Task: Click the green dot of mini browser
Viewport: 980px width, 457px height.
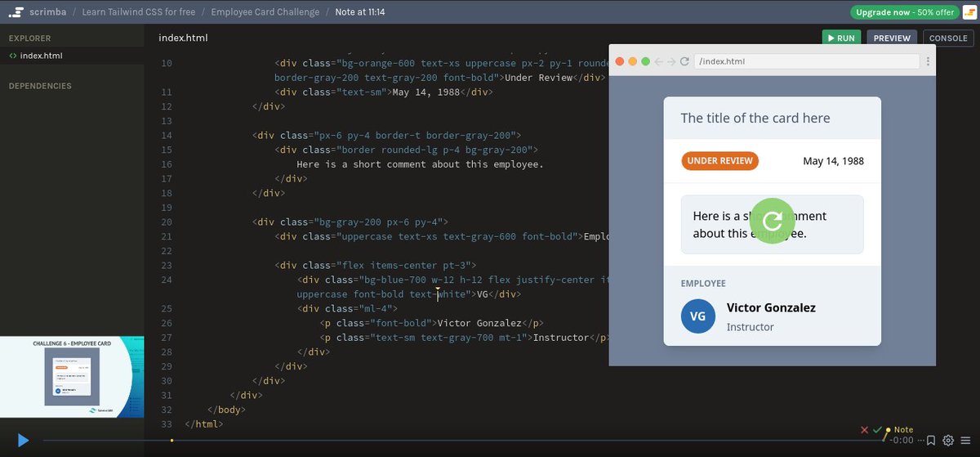Action: point(646,61)
